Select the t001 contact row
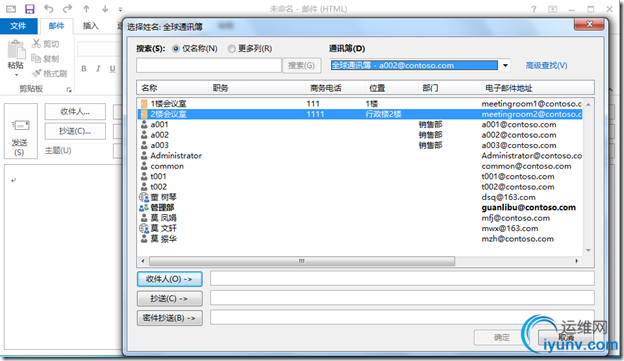The width and height of the screenshot is (624, 361). (360, 176)
